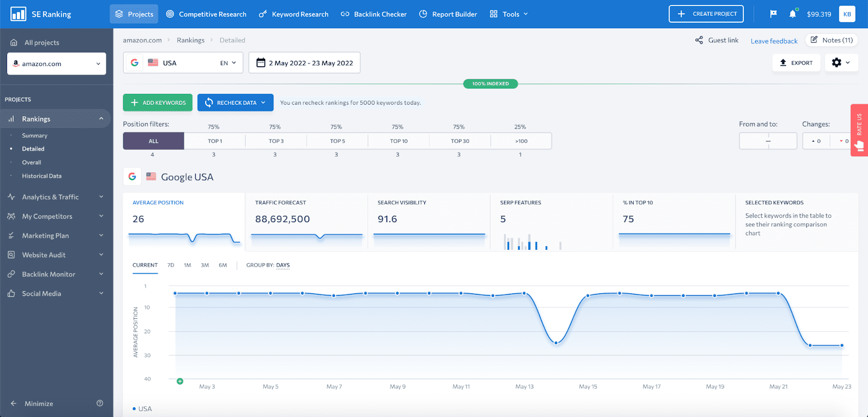Click the help question mark icon in sidebar

point(100,403)
